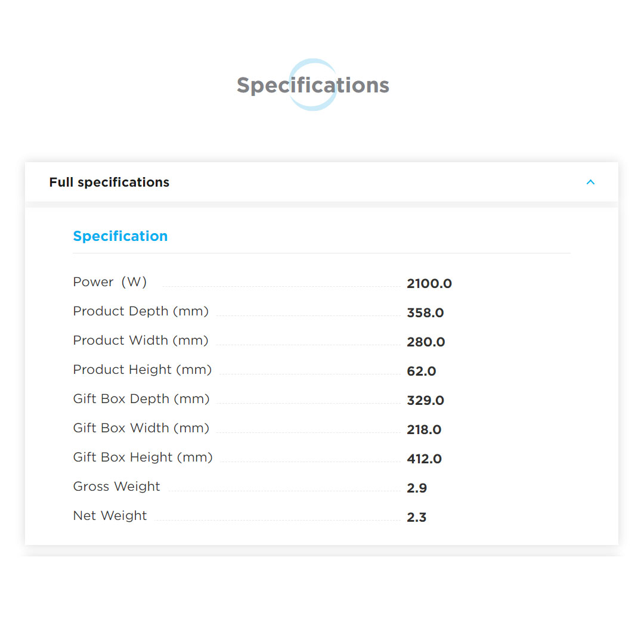Screen dimensions: 644x644
Task: Click the Gross Weight label
Action: pos(117,487)
